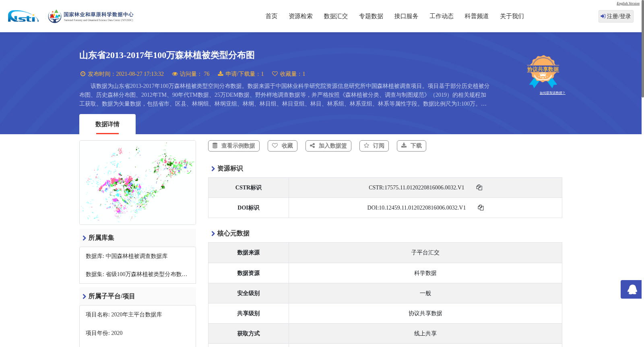Switch to English Version

[x=628, y=3]
